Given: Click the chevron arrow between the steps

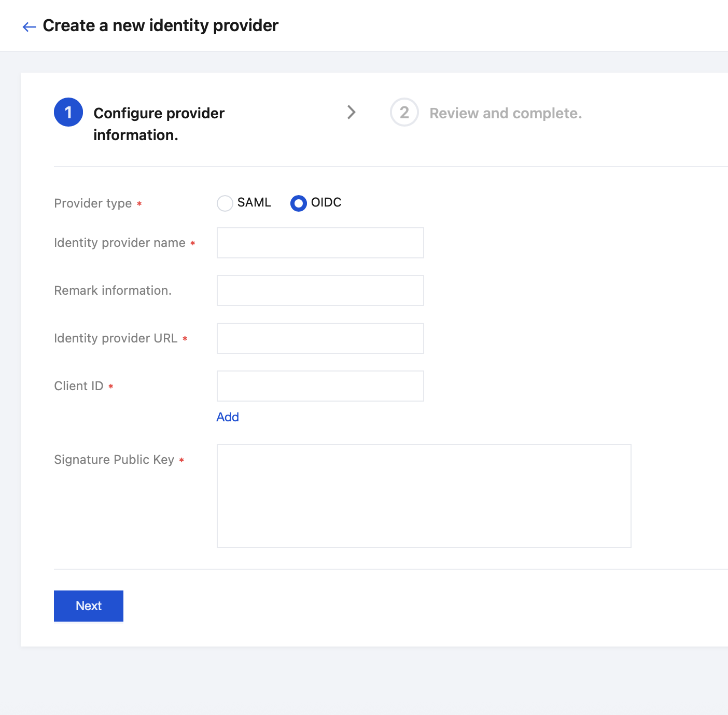Looking at the screenshot, I should pos(352,112).
